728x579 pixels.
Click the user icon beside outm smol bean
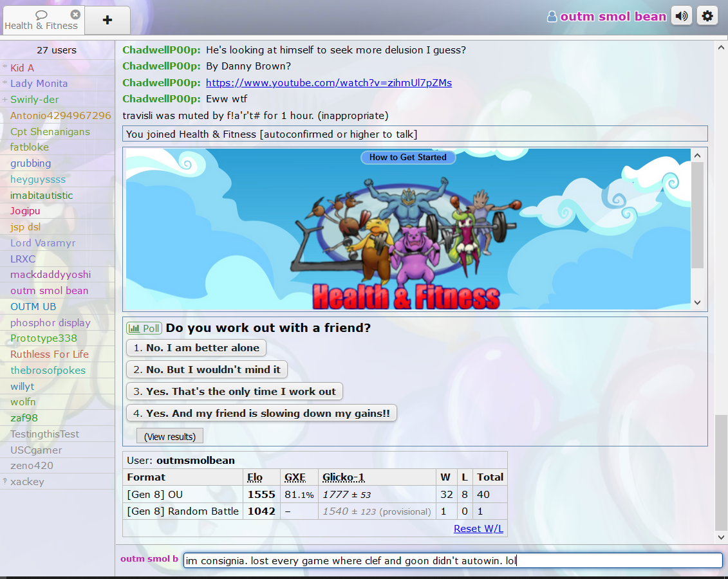click(x=552, y=17)
